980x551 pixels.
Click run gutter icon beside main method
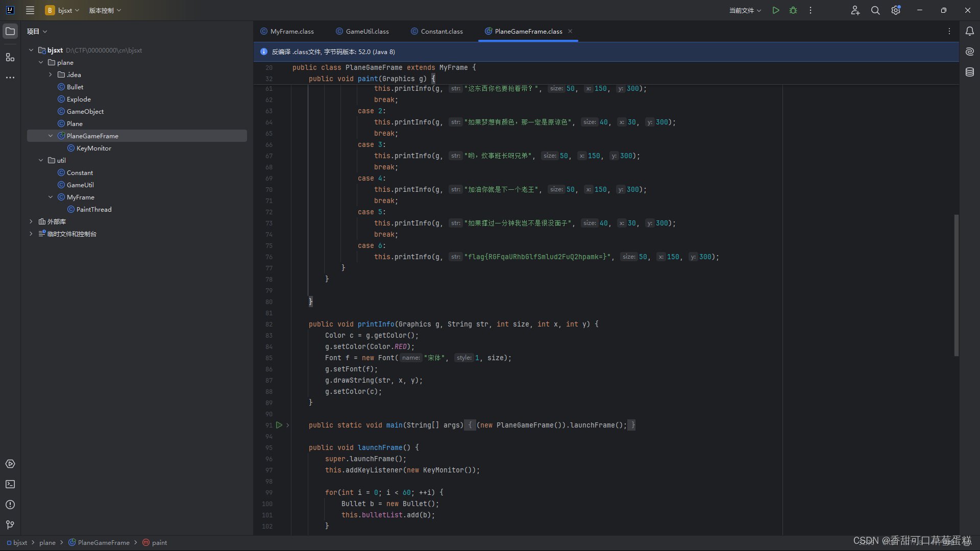(x=279, y=425)
